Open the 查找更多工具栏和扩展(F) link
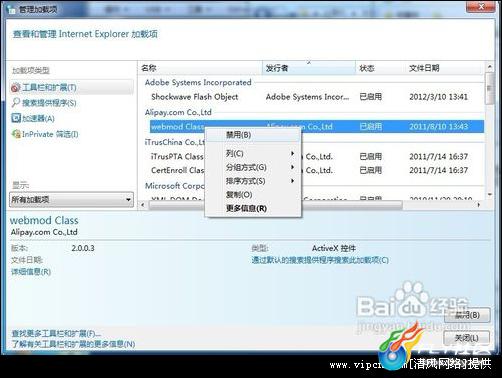Screen dimensions: 502x378 point(56,333)
